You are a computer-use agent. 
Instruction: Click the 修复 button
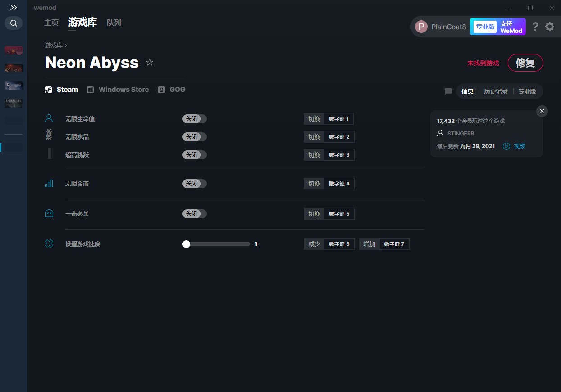point(525,63)
